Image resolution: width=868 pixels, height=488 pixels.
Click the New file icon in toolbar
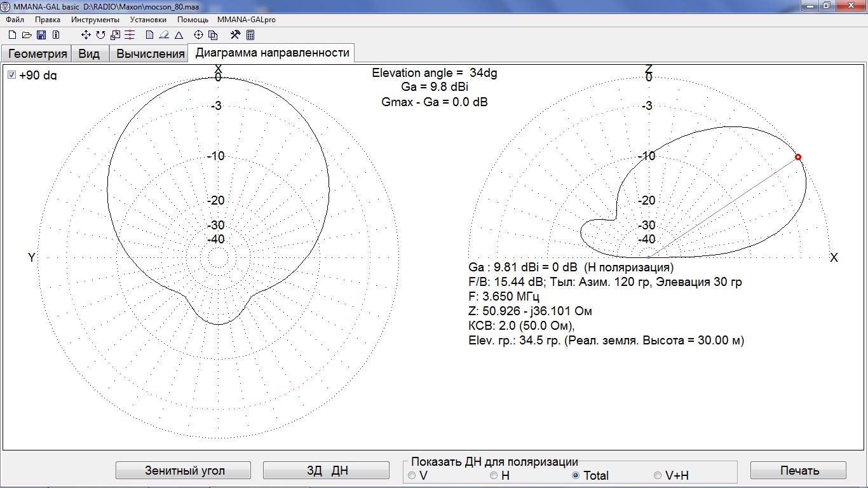(12, 35)
